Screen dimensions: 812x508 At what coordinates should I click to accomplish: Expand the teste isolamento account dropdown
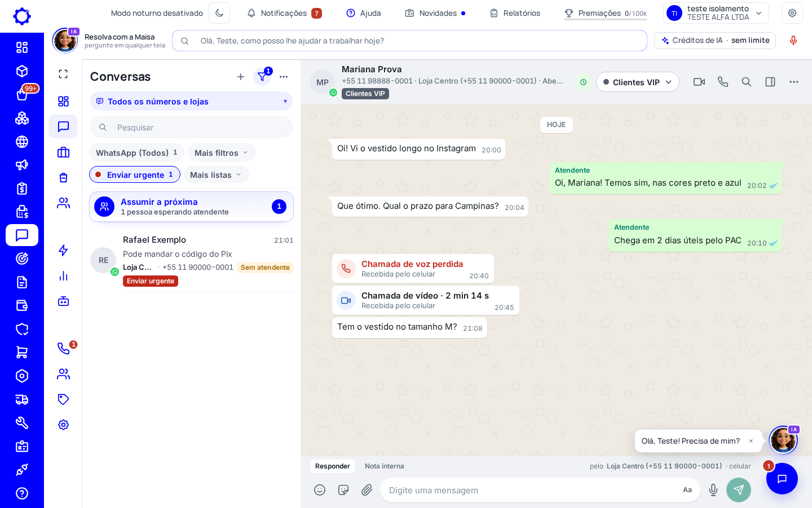point(716,13)
